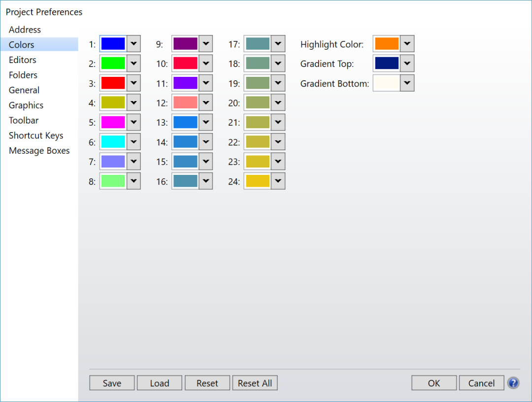Open the dropdown arrow for color 1
The image size is (532, 402).
click(133, 44)
